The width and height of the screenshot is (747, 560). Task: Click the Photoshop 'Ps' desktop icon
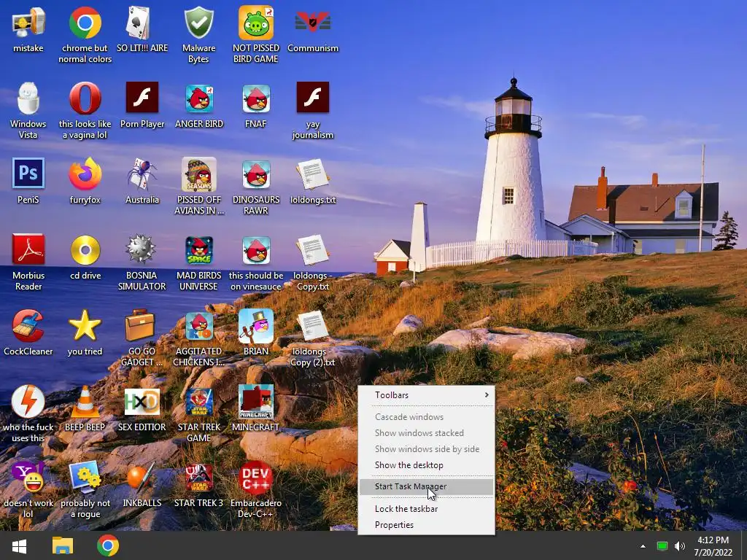point(28,174)
